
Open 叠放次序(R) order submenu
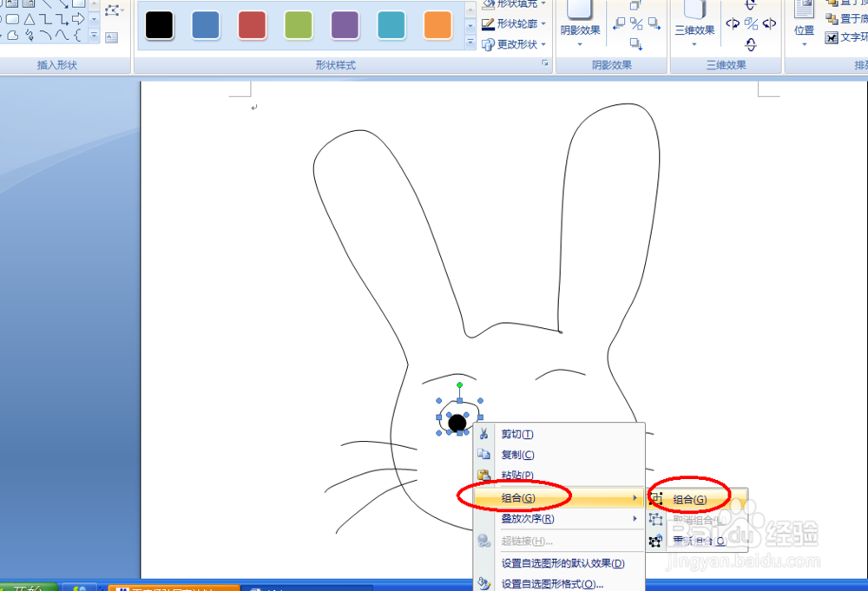pyautogui.click(x=559, y=519)
